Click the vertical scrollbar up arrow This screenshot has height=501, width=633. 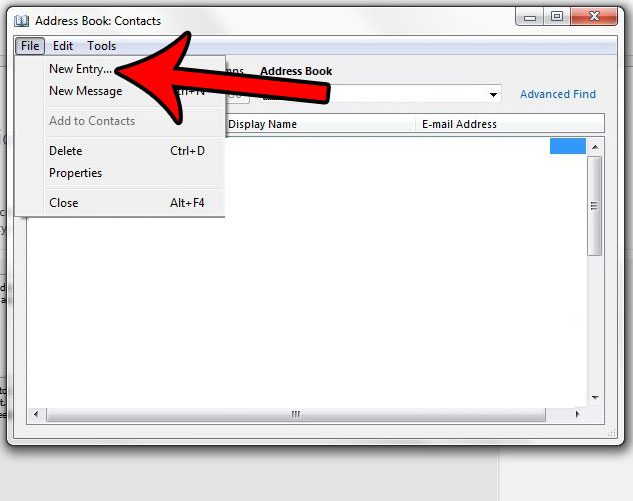coord(595,147)
